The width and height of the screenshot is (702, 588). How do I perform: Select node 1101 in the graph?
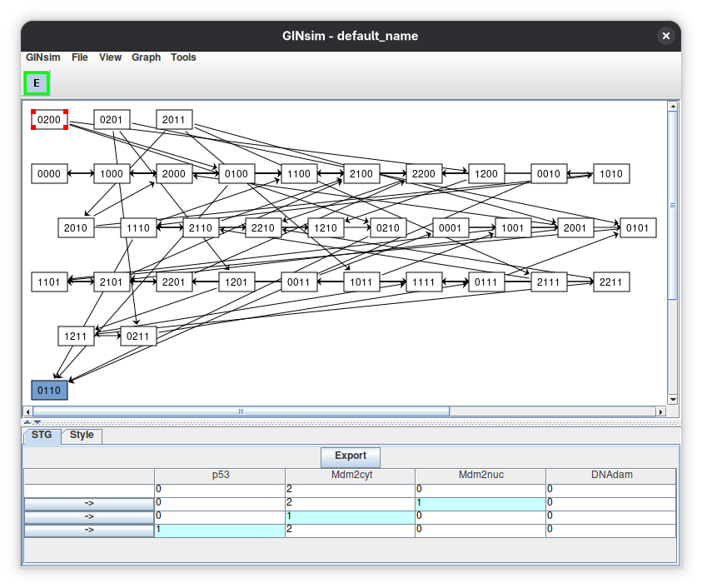[49, 282]
